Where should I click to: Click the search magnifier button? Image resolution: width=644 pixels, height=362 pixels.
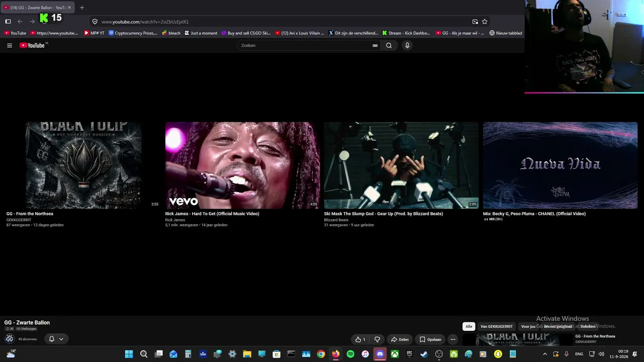[389, 45]
